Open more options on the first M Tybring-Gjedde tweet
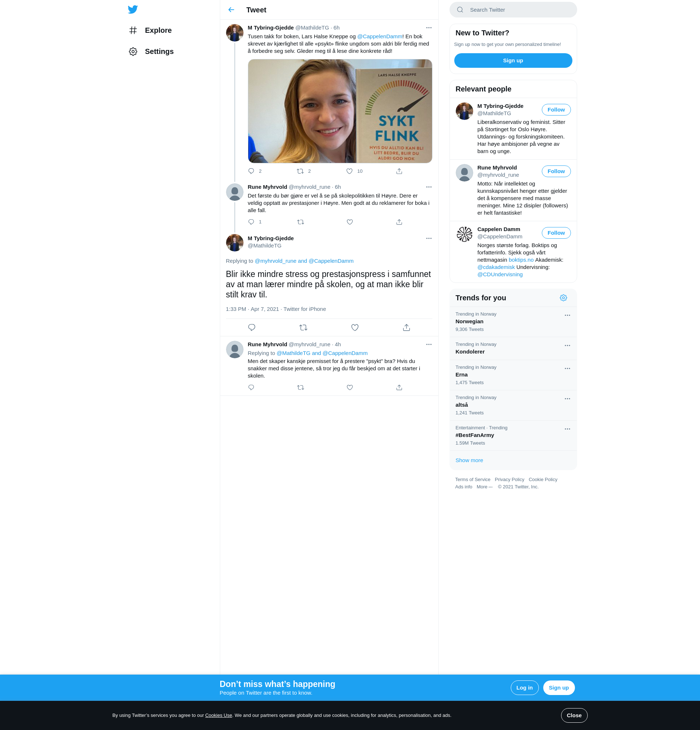Screen dimensions: 700x730 click(x=429, y=28)
